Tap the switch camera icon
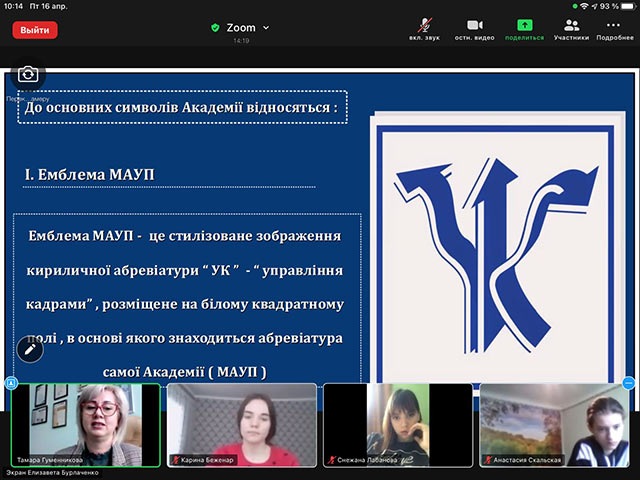Image resolution: width=640 pixels, height=480 pixels. [x=28, y=74]
